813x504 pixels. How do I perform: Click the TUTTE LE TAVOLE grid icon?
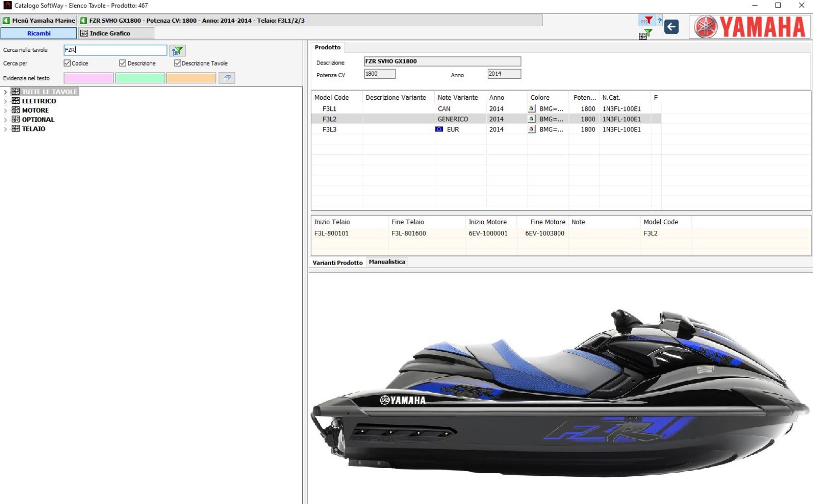click(16, 92)
